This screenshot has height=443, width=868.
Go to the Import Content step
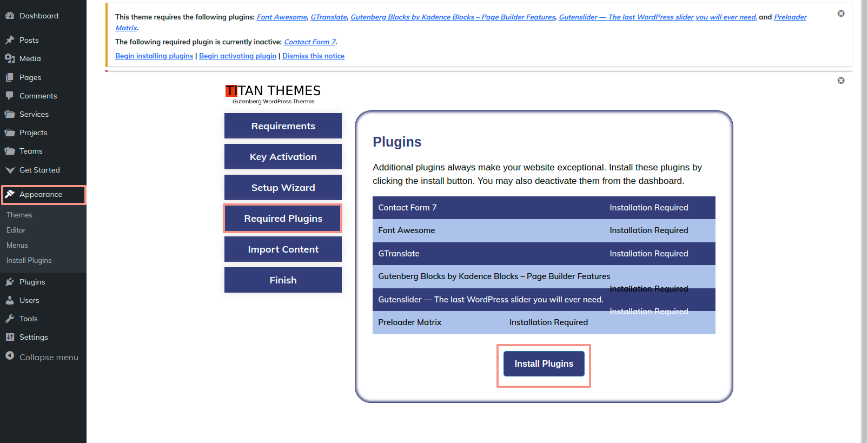(283, 249)
